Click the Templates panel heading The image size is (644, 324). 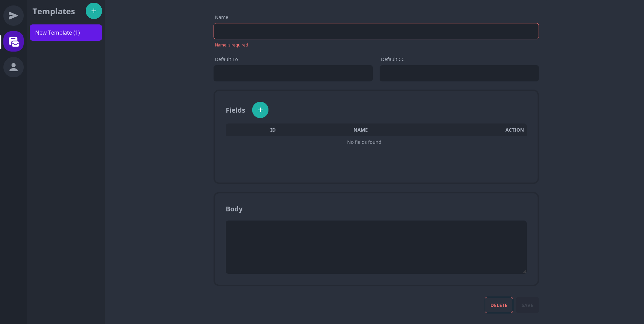pyautogui.click(x=54, y=12)
